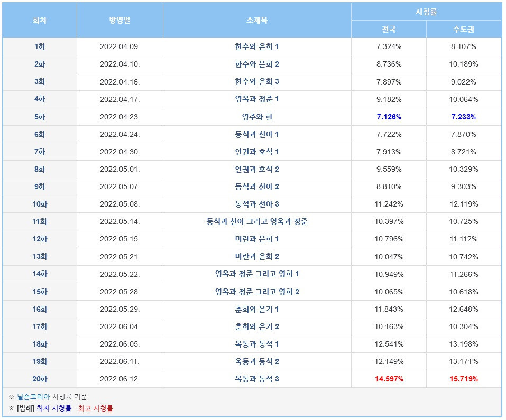Viewport: 506px width, 420px height.
Task: Click the subtitle 영옥과 정준 1
Action: point(257,99)
